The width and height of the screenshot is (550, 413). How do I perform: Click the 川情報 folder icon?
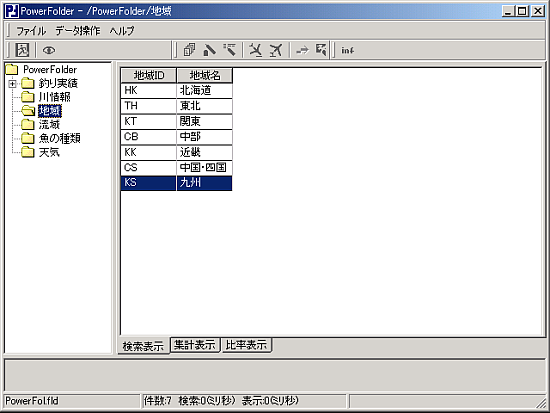click(x=28, y=97)
